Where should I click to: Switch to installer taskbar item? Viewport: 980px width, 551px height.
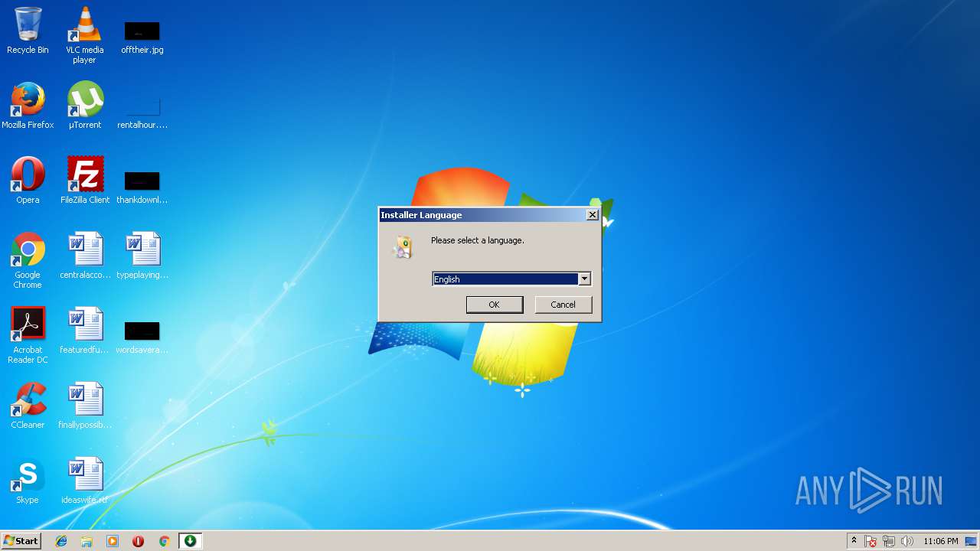pyautogui.click(x=190, y=541)
